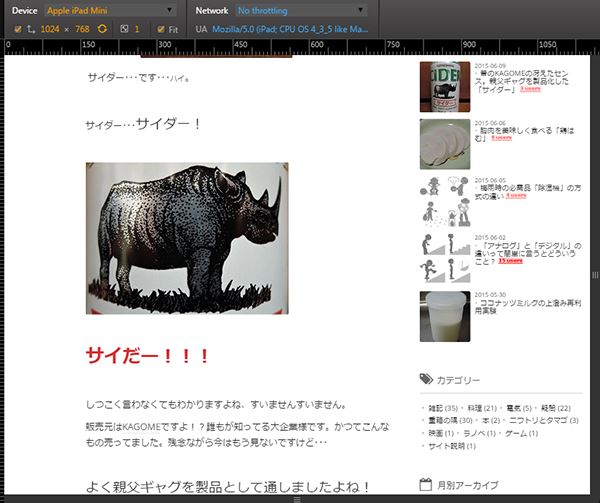Open category サイト説明 (1)
Image resolution: width=600 pixels, height=503 pixels.
point(452,446)
